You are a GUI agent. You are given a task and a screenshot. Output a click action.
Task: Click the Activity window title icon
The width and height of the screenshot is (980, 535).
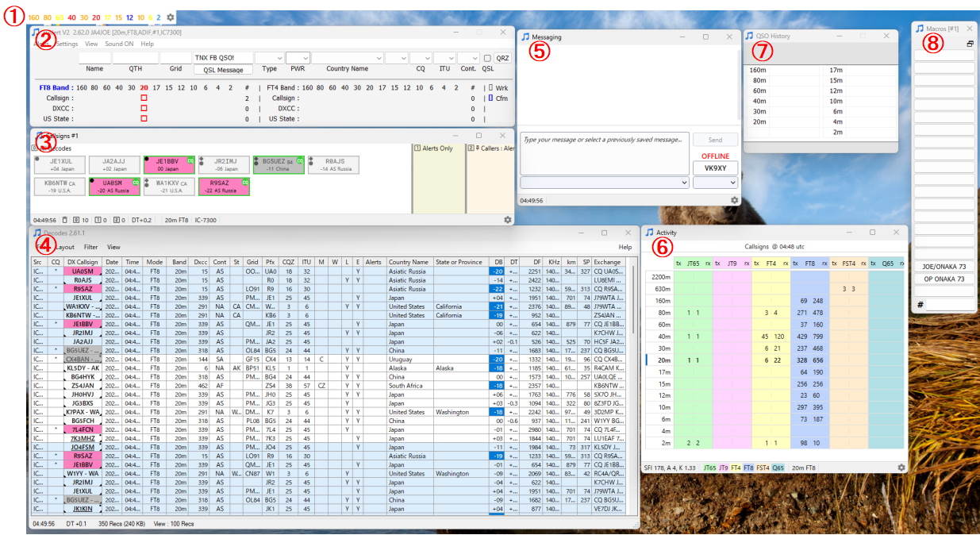coord(649,233)
